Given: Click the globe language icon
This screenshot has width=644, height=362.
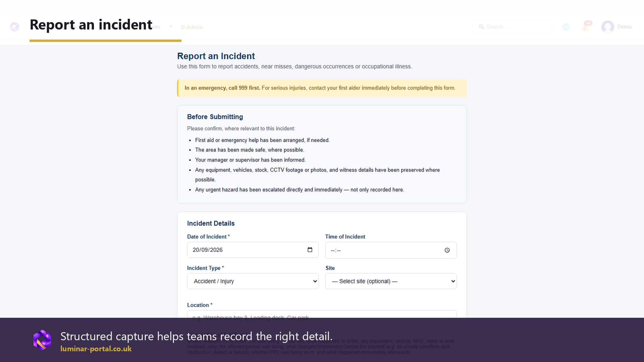Looking at the screenshot, I should click(x=566, y=27).
